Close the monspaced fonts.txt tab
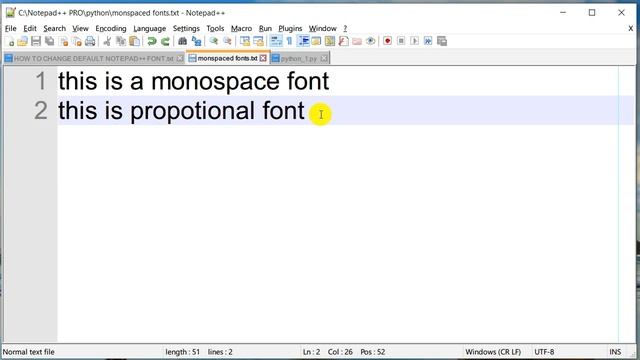Image resolution: width=640 pixels, height=360 pixels. click(263, 58)
